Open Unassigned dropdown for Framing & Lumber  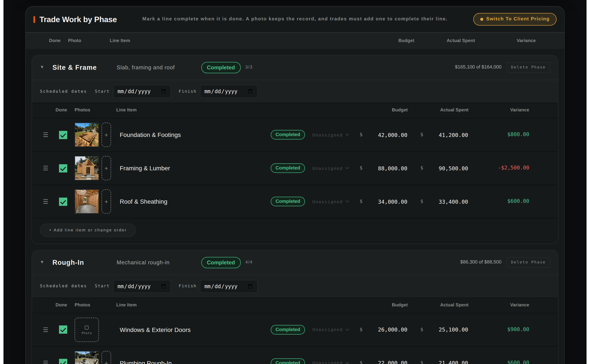point(330,168)
